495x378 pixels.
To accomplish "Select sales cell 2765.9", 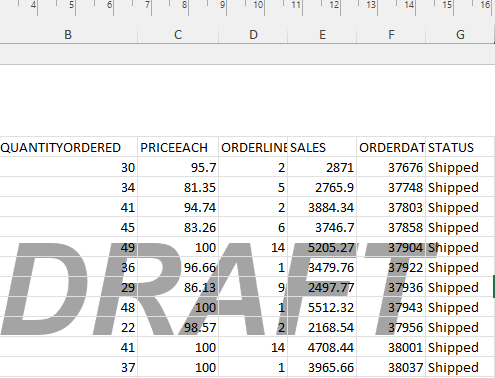I will click(x=322, y=187).
